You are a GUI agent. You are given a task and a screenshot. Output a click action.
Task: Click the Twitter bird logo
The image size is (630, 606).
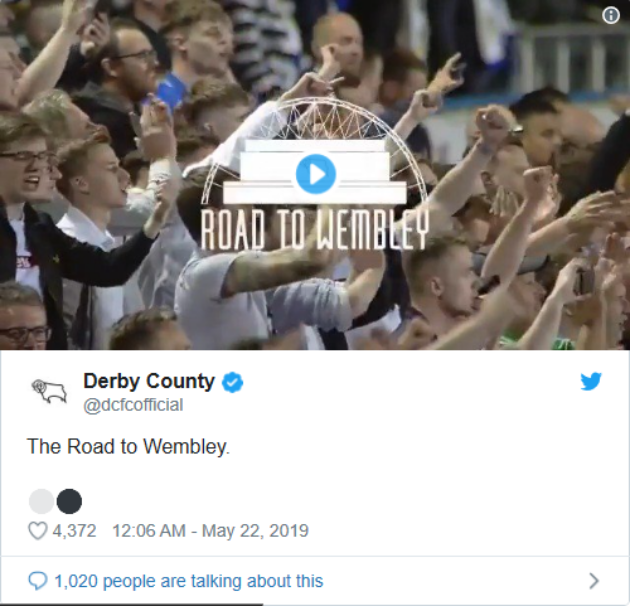click(591, 381)
